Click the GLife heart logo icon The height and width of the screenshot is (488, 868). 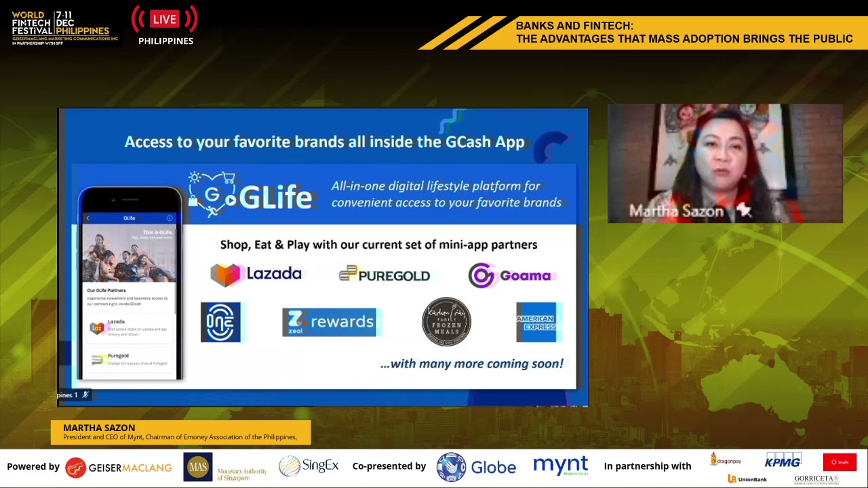(212, 195)
